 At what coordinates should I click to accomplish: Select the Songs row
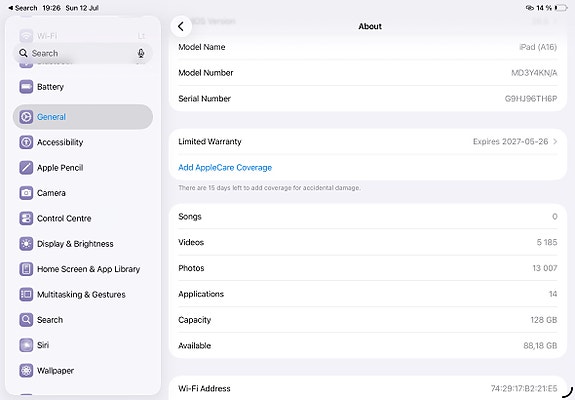(x=368, y=217)
